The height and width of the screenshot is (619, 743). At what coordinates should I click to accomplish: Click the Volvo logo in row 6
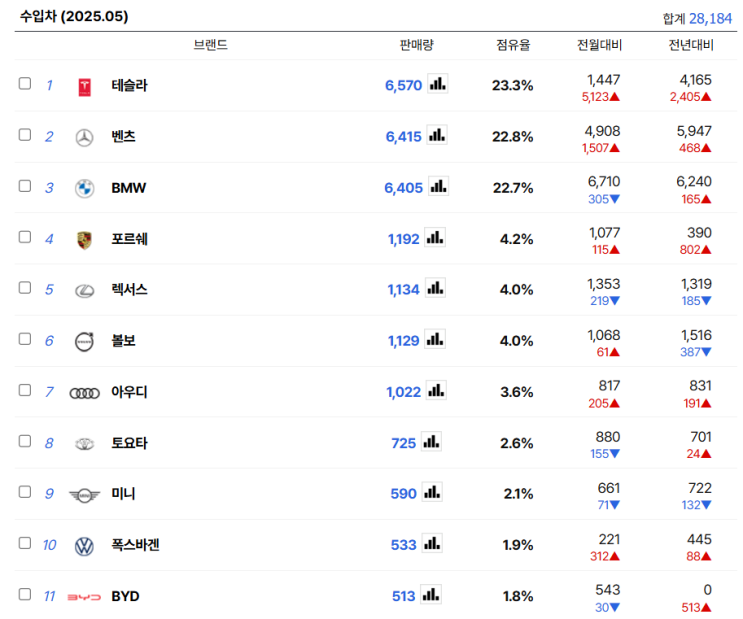coord(84,341)
